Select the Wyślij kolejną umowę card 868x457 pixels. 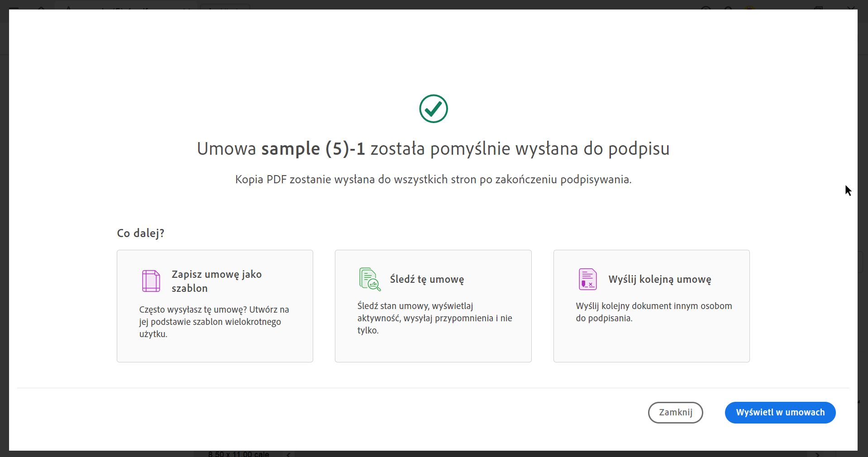tap(651, 306)
